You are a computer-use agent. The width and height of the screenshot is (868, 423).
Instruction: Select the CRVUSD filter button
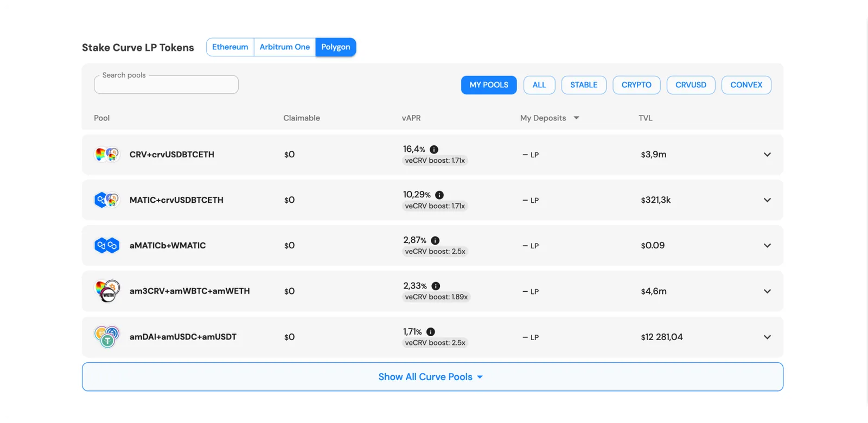691,85
